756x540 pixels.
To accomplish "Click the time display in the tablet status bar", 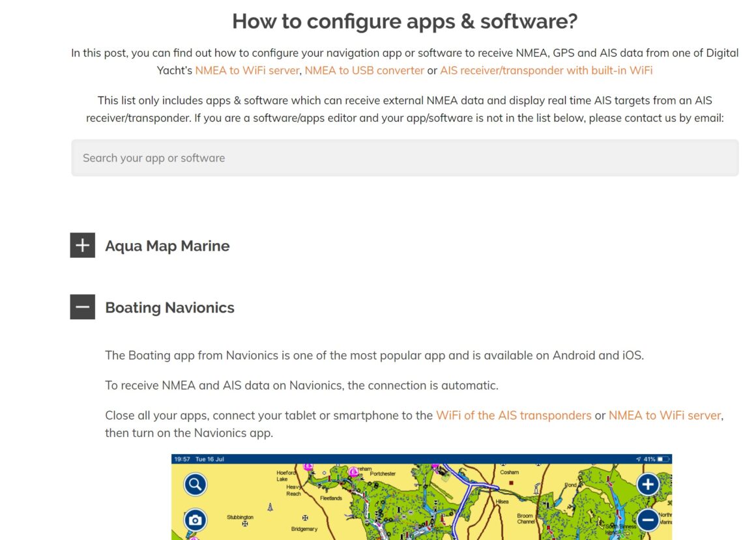I will (183, 458).
